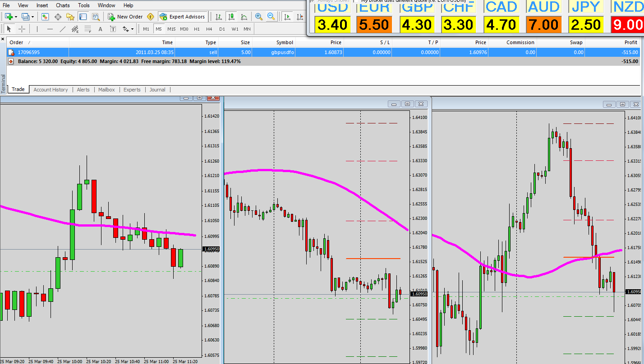Set timeframe to M15

click(171, 29)
